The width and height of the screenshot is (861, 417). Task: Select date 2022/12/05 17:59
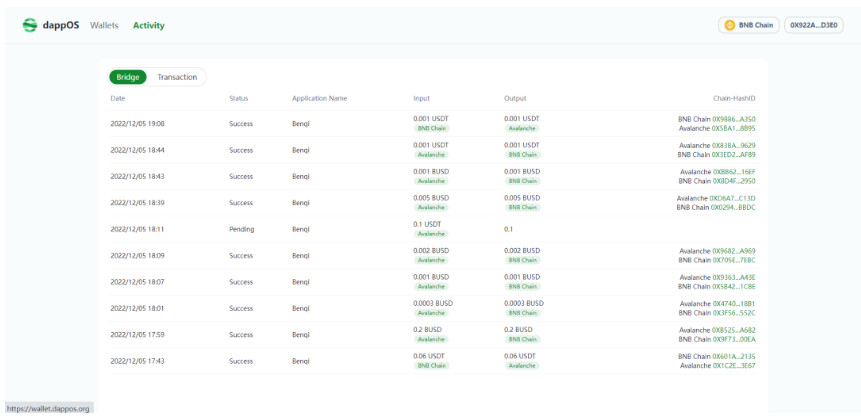pyautogui.click(x=137, y=335)
